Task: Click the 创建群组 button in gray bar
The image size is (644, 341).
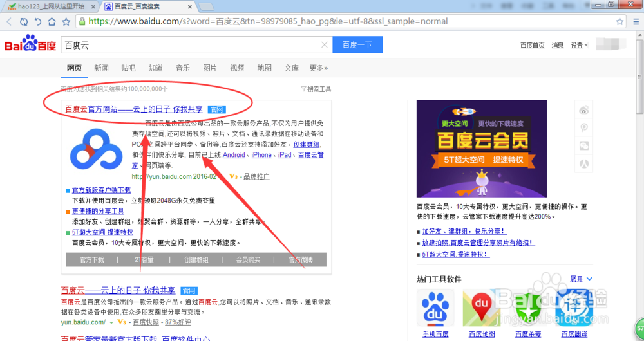Action: point(196,260)
